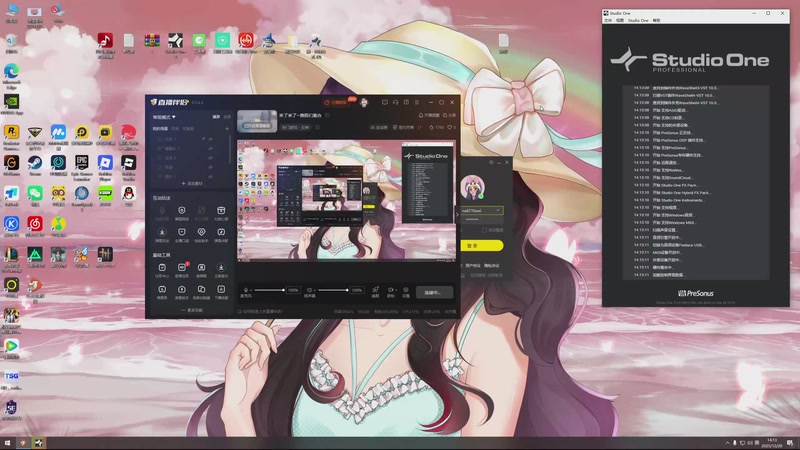
Task: Add a new scene with the plus button
Action: (x=227, y=129)
